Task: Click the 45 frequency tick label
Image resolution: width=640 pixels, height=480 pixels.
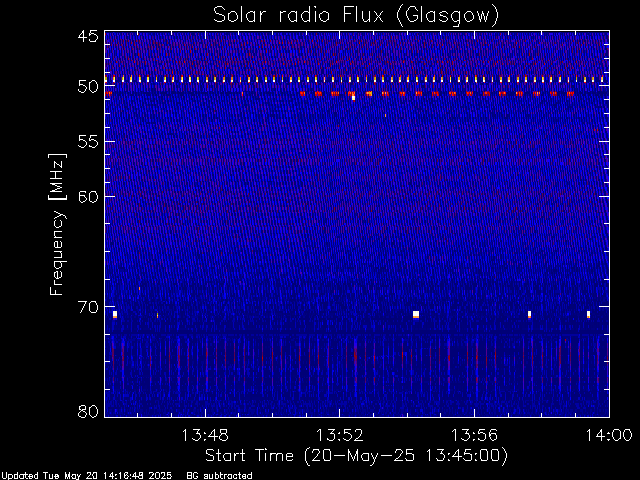Action: [x=88, y=36]
